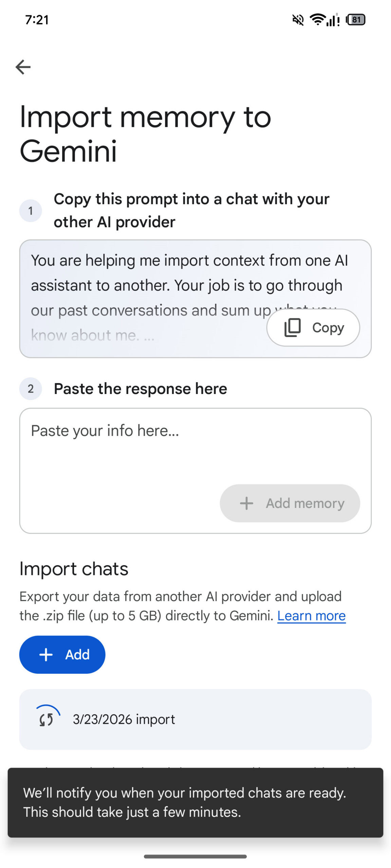Copy the prompt with the Copy button
The image size is (391, 868).
click(313, 327)
